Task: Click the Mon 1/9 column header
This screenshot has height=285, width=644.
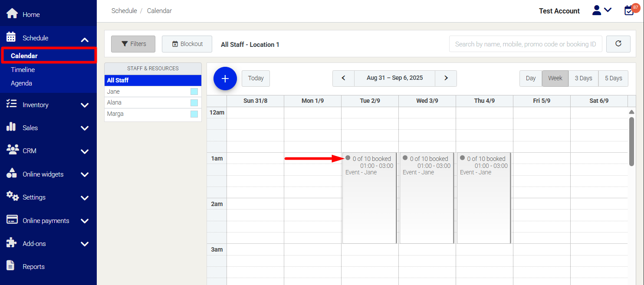Action: point(312,101)
